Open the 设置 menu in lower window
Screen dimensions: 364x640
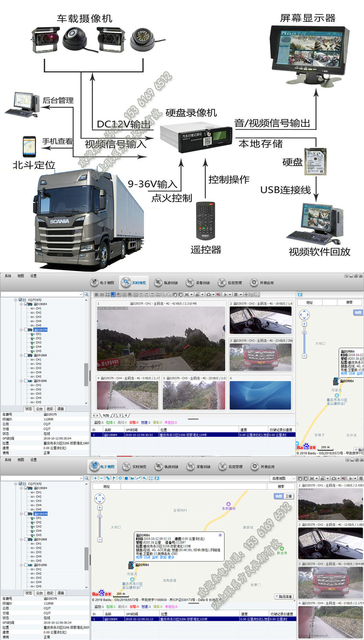click(x=33, y=460)
